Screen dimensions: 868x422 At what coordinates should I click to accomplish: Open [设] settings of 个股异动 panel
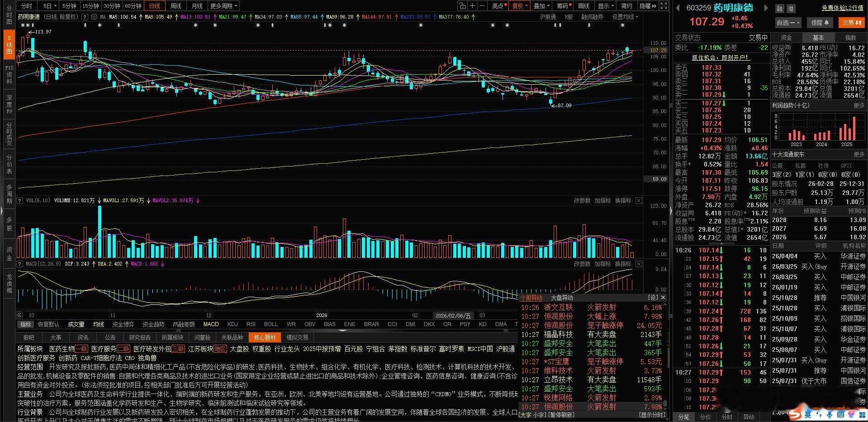click(x=653, y=297)
